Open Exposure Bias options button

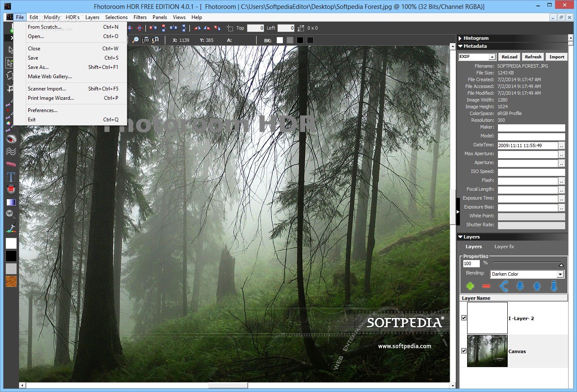[x=561, y=208]
